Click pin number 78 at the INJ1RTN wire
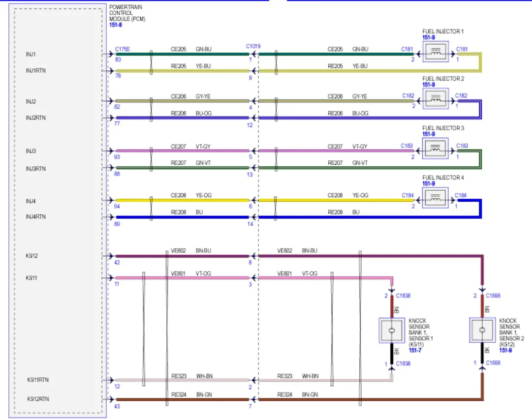Viewport: 532px width, 419px height. tap(118, 76)
